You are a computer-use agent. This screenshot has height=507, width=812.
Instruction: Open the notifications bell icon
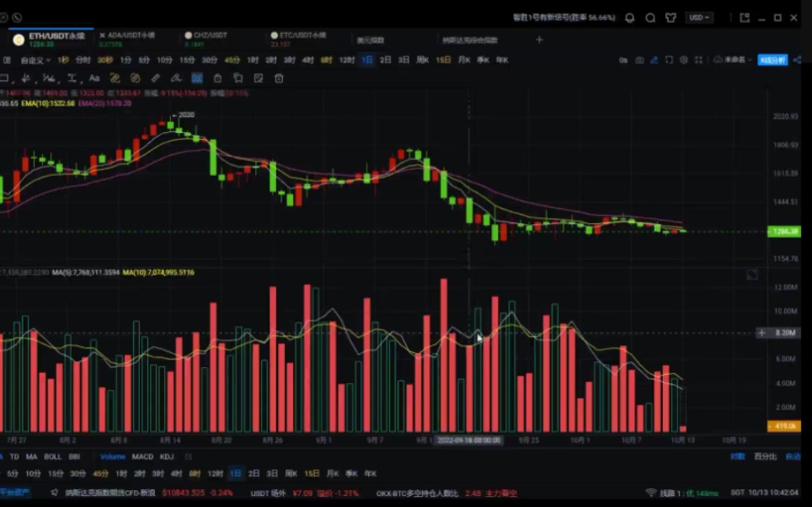tap(630, 18)
